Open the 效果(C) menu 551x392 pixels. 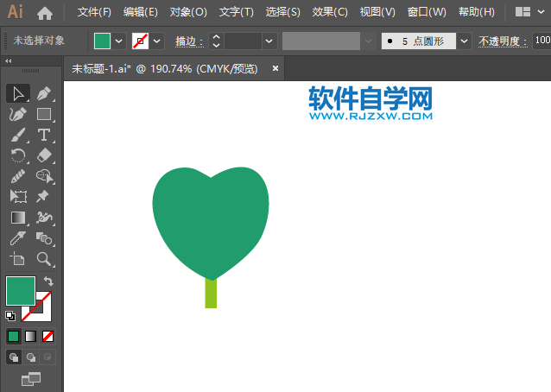[x=330, y=12]
